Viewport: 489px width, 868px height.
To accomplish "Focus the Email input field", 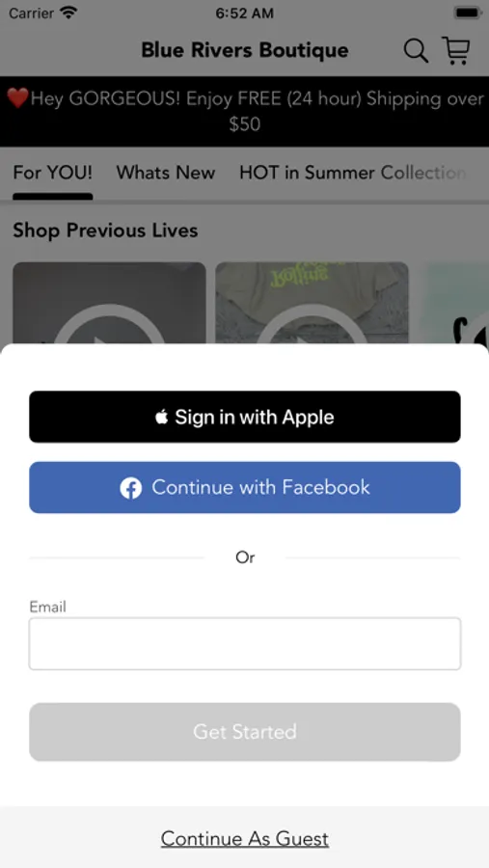I will [x=245, y=644].
